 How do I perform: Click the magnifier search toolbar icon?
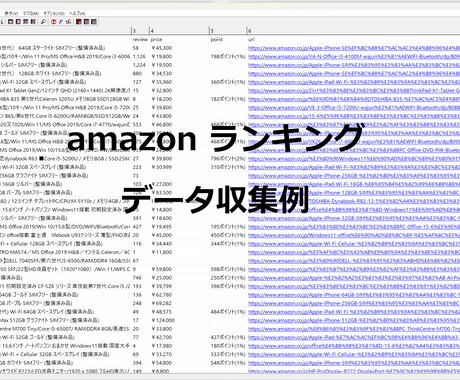[x=43, y=22]
